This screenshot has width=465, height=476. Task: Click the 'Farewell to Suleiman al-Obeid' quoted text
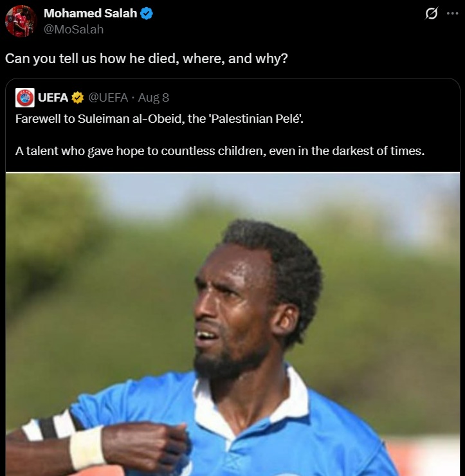coord(160,119)
